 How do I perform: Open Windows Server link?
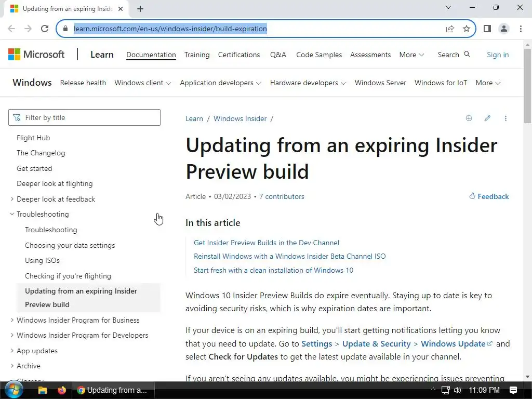[380, 83]
